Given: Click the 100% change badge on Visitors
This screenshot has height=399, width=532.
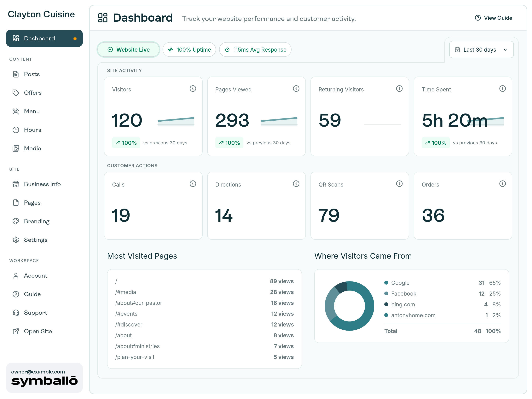Looking at the screenshot, I should tap(126, 143).
